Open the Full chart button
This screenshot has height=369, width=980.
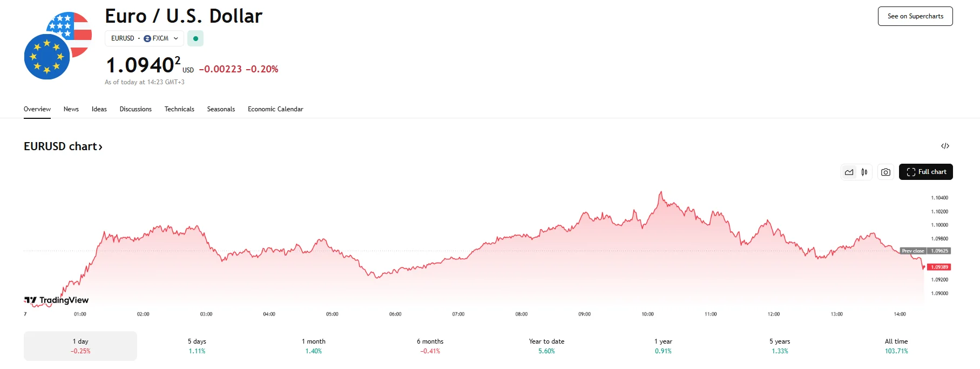tap(925, 172)
